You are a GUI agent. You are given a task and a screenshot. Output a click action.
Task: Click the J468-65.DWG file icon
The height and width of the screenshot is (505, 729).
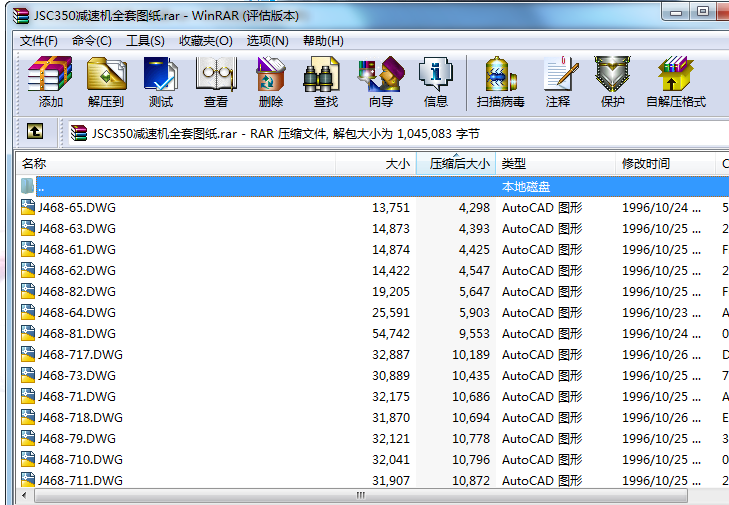[x=28, y=207]
